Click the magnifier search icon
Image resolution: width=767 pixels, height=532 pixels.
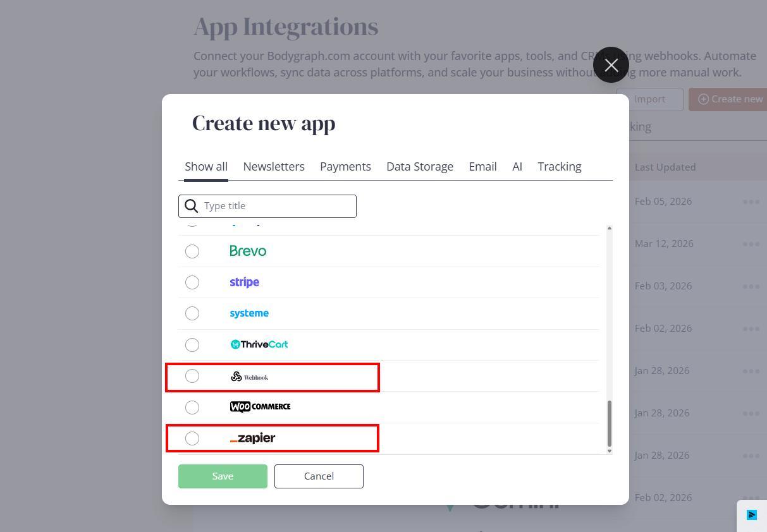click(x=192, y=206)
